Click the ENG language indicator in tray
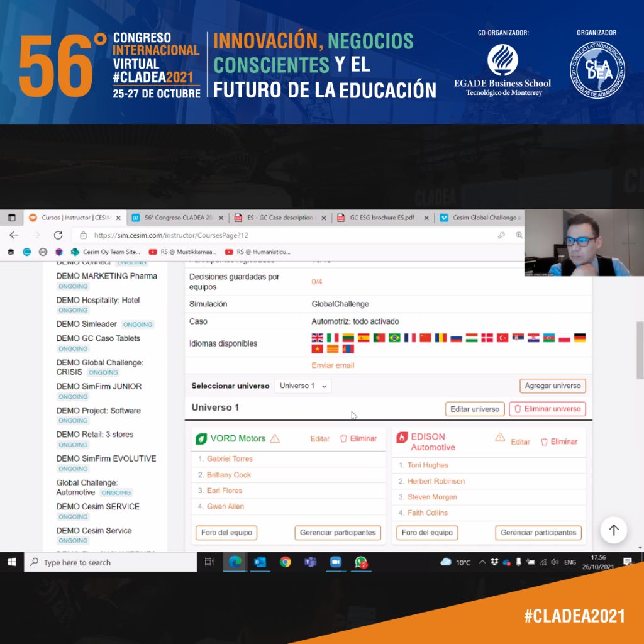This screenshot has width=644, height=644. pos(570,562)
